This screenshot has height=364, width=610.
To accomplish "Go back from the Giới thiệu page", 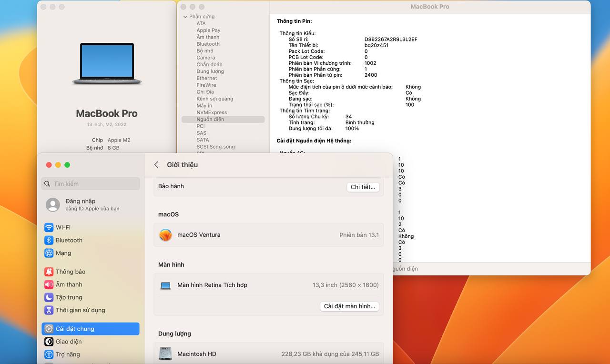I will [156, 165].
